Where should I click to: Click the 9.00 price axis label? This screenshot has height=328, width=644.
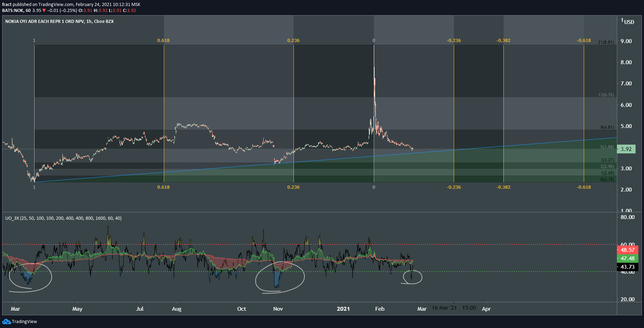point(626,41)
